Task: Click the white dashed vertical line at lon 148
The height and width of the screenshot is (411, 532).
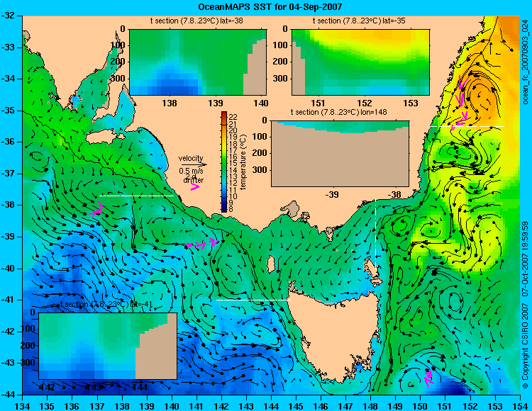Action: [375, 233]
